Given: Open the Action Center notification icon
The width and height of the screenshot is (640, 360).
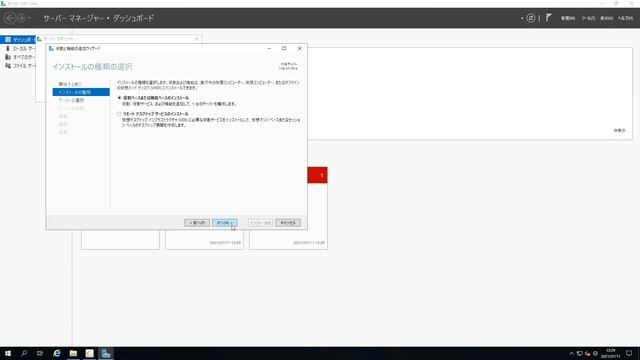Looking at the screenshot, I should [x=629, y=353].
